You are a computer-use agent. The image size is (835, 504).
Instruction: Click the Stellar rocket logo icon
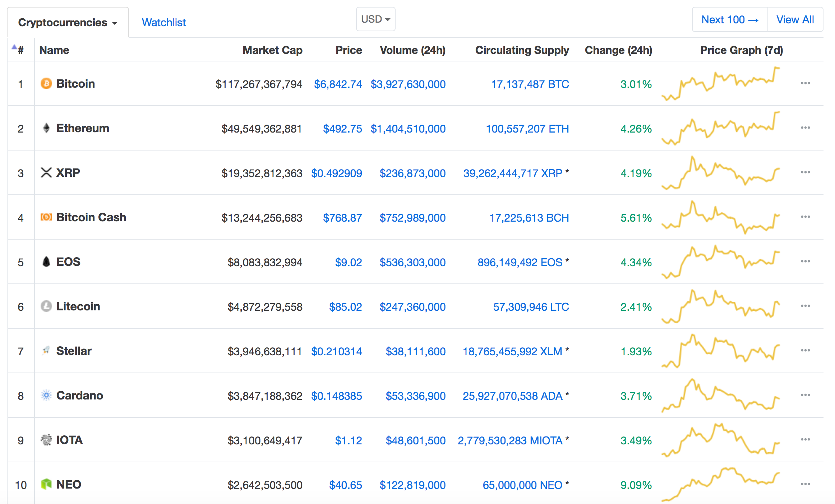tap(46, 351)
